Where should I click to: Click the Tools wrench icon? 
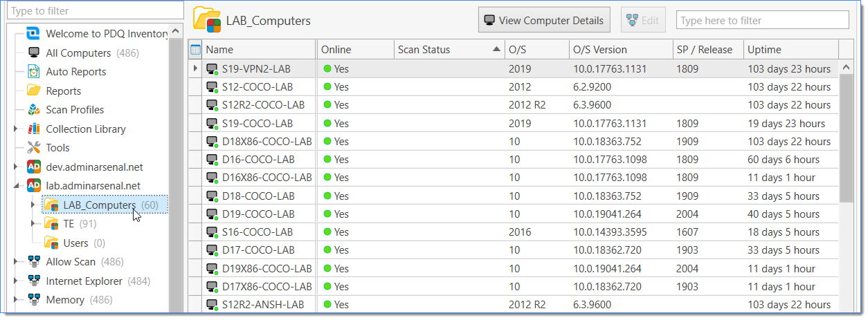point(33,148)
